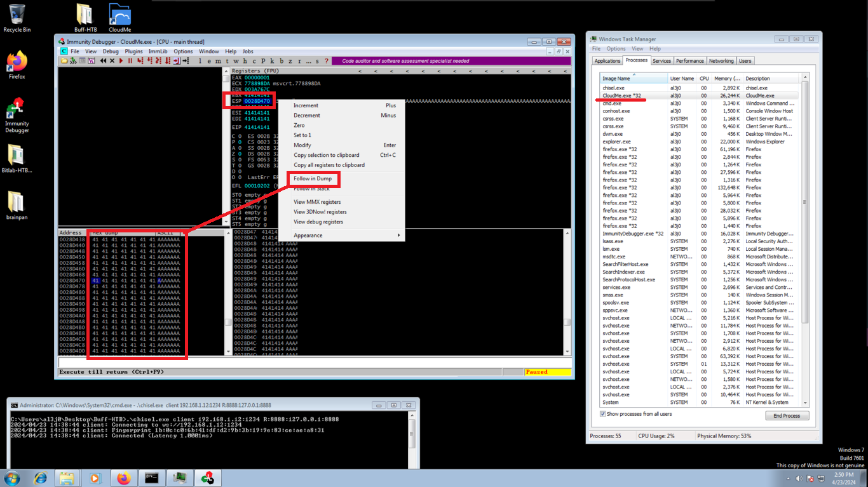Open the File menu in Immunity Debugger

tap(75, 51)
